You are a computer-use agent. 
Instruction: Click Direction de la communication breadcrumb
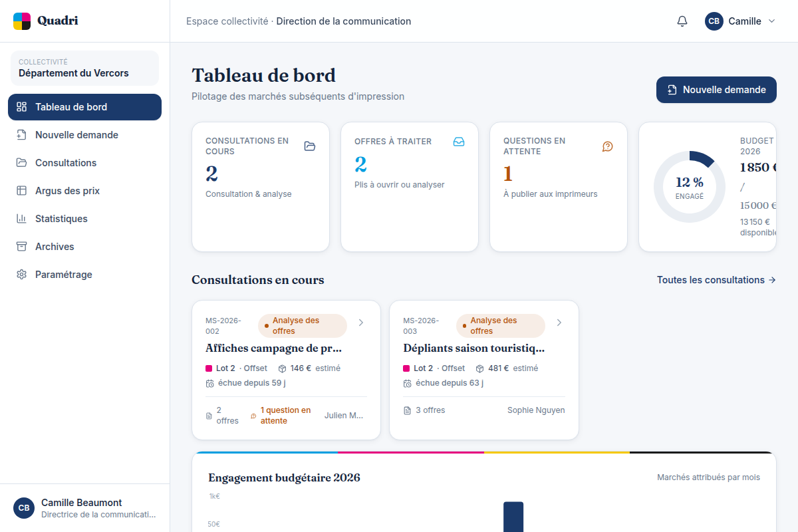click(x=344, y=21)
